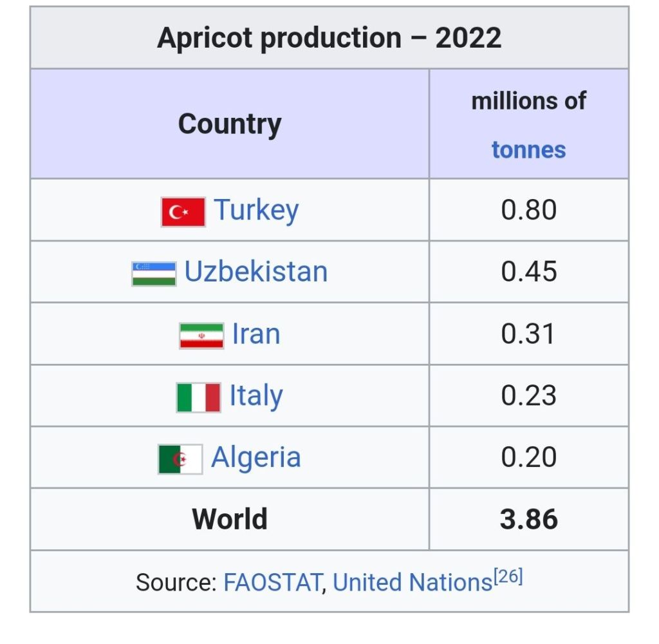
Task: Open the FAOSTAT source link
Action: pyautogui.click(x=272, y=582)
